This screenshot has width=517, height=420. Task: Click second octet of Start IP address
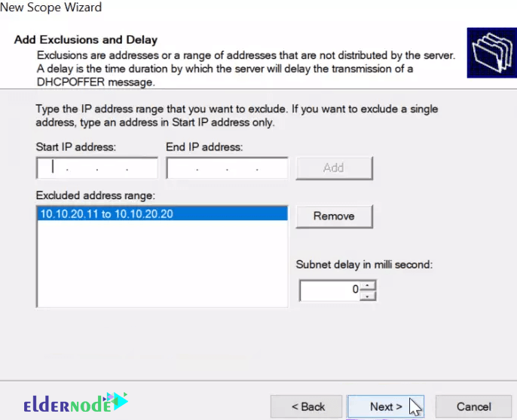coord(81,168)
